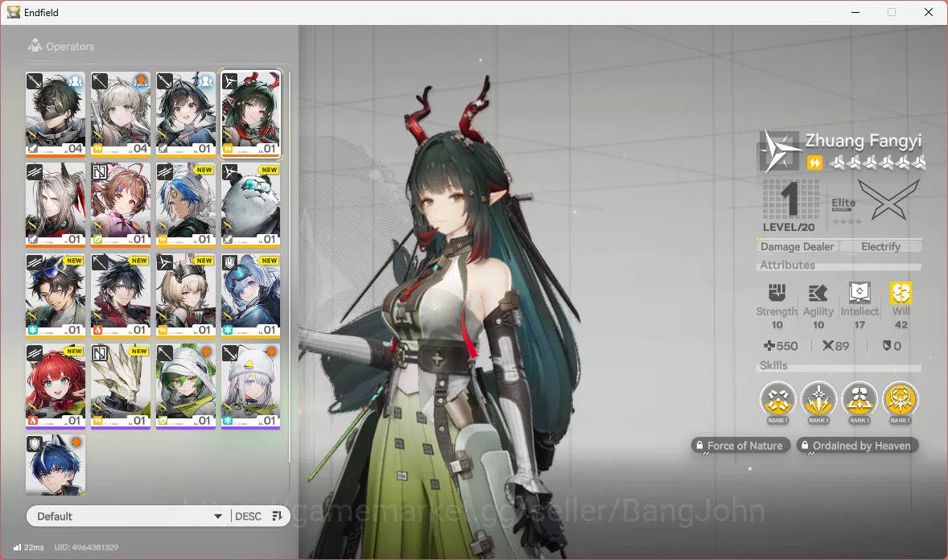Click the Attributes section header
This screenshot has height=560, width=948.
(787, 265)
